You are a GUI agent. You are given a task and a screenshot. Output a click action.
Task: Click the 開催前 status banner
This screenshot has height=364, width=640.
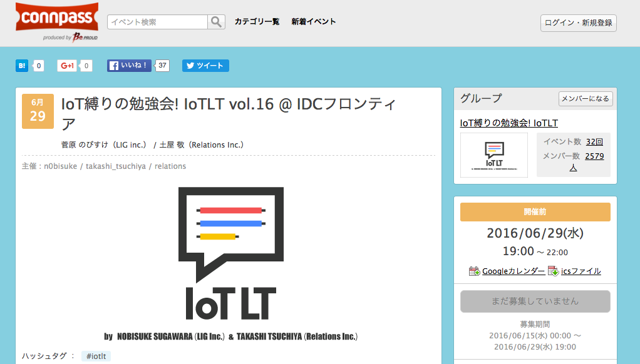pyautogui.click(x=535, y=212)
